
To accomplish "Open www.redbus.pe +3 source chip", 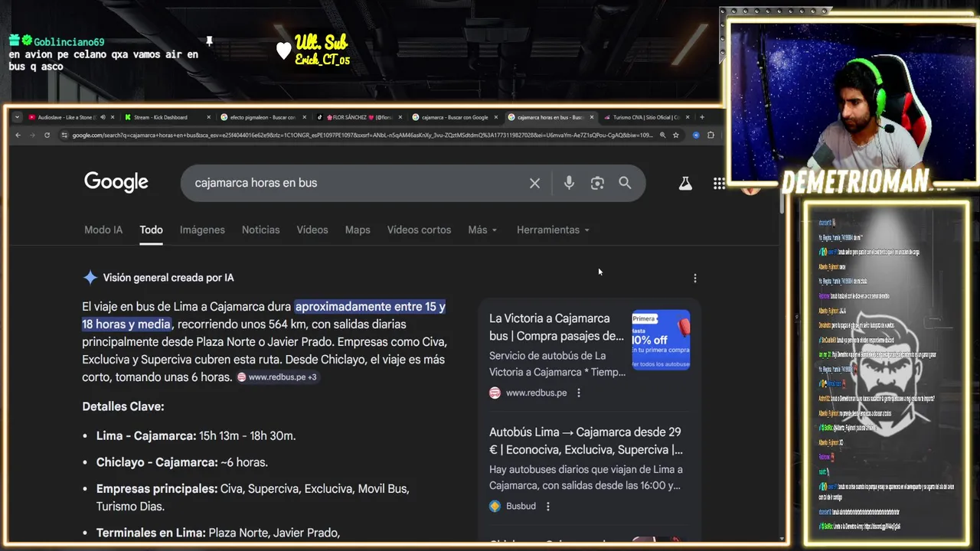I will pos(277,377).
